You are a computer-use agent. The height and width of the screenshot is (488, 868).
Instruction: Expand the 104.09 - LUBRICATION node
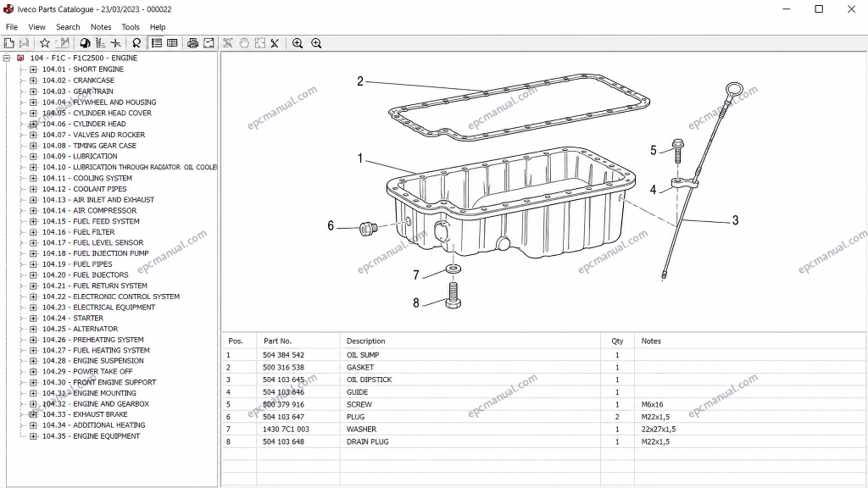point(33,156)
